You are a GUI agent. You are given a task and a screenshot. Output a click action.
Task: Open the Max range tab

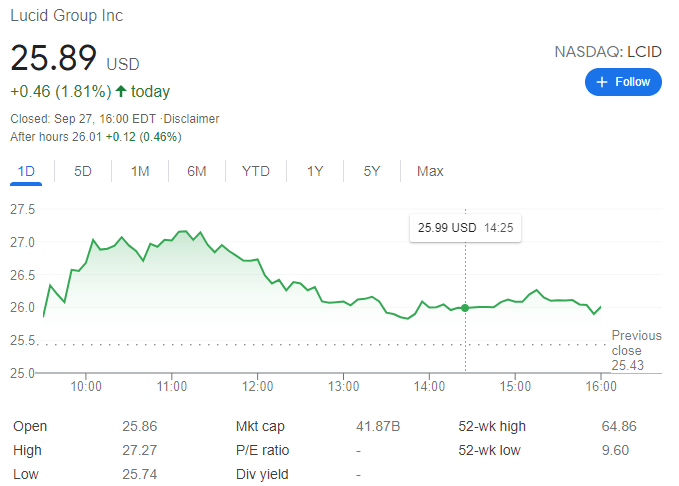[430, 171]
